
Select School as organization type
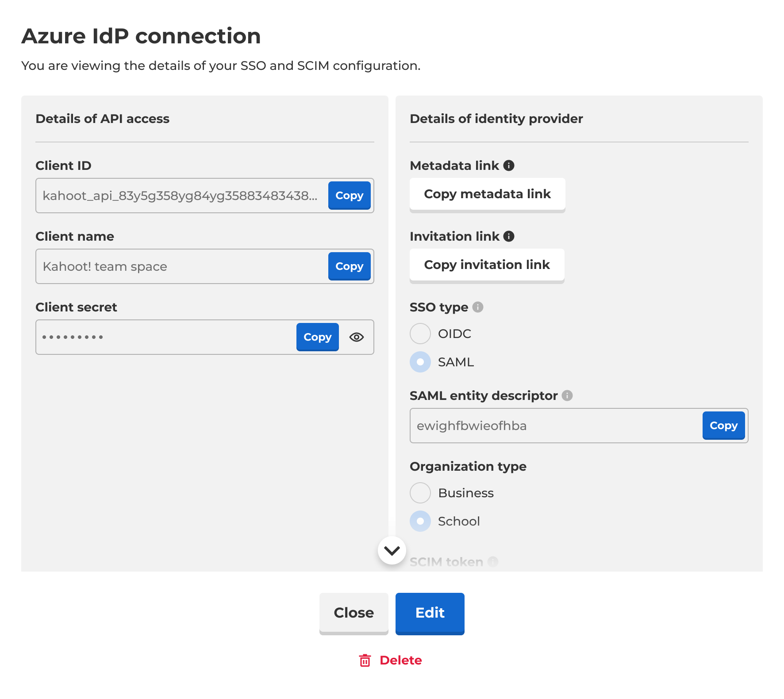pyautogui.click(x=420, y=521)
